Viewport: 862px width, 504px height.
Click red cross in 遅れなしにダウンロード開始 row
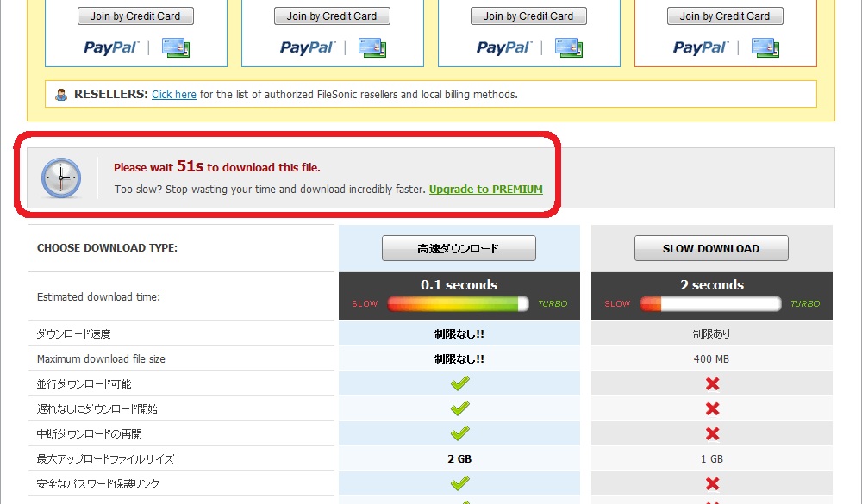click(x=713, y=409)
